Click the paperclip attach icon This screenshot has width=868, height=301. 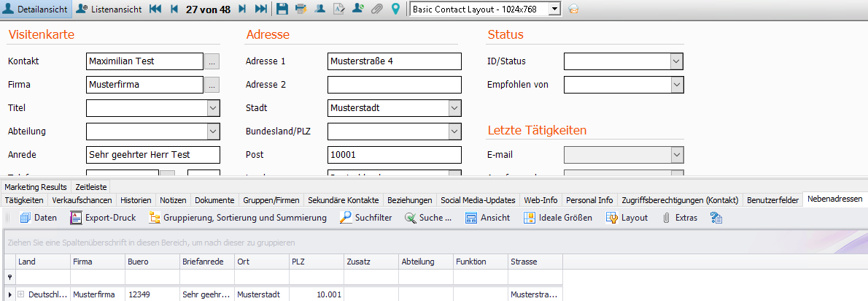376,9
